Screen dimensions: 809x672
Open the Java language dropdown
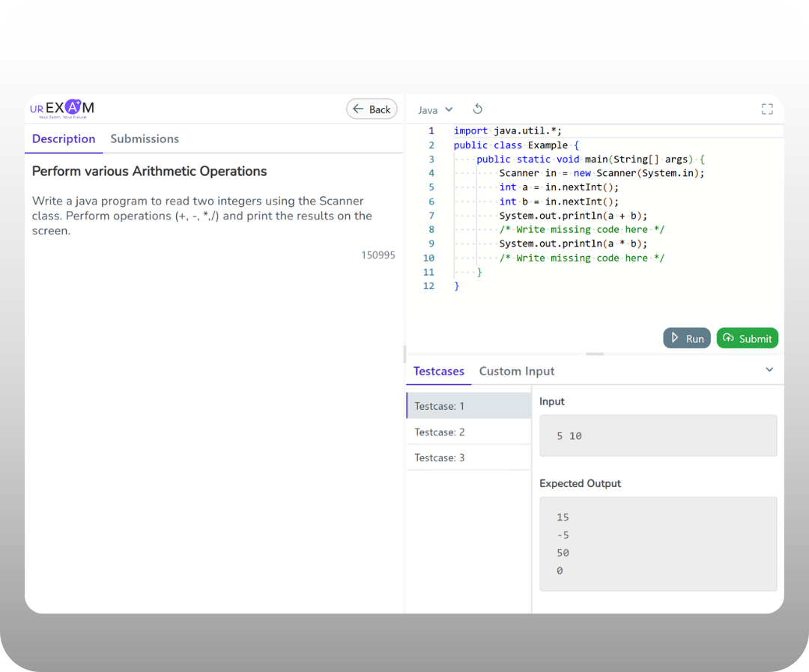(435, 110)
